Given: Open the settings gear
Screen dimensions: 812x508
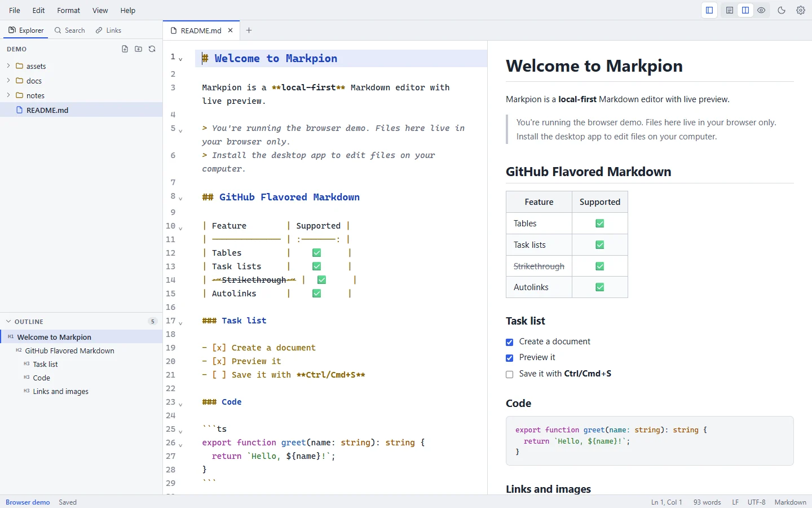Looking at the screenshot, I should coord(801,10).
